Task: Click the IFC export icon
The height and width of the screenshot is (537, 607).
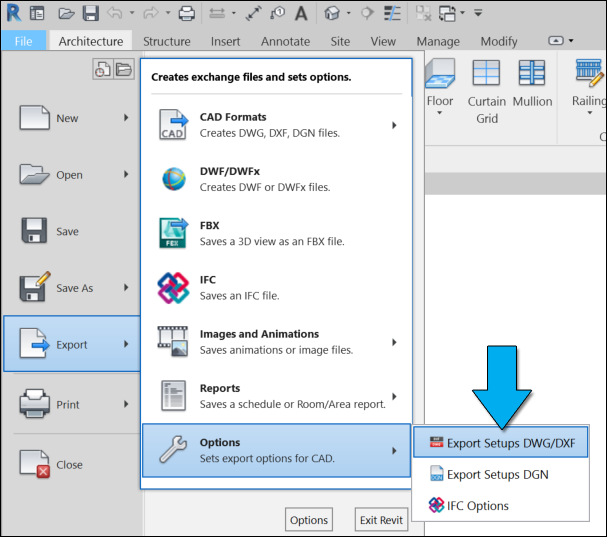Action: 174,288
